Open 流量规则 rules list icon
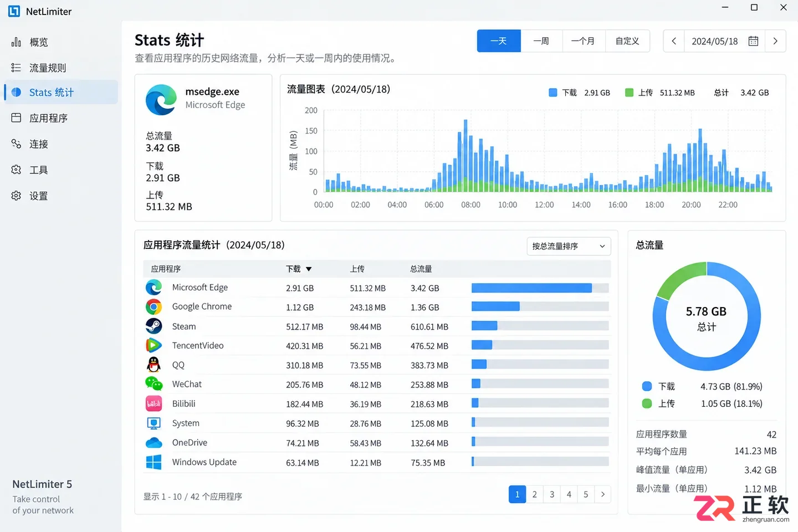The width and height of the screenshot is (798, 532). click(16, 68)
